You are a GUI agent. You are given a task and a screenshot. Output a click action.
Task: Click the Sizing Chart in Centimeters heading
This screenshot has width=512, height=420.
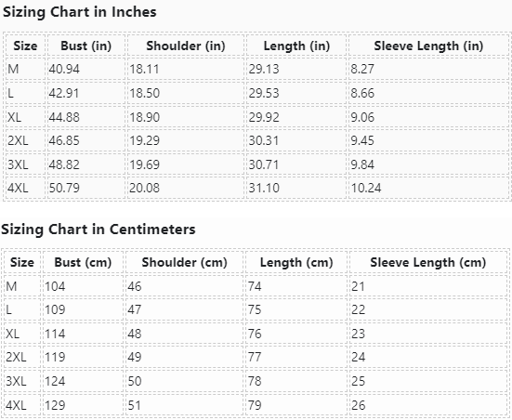[98, 230]
